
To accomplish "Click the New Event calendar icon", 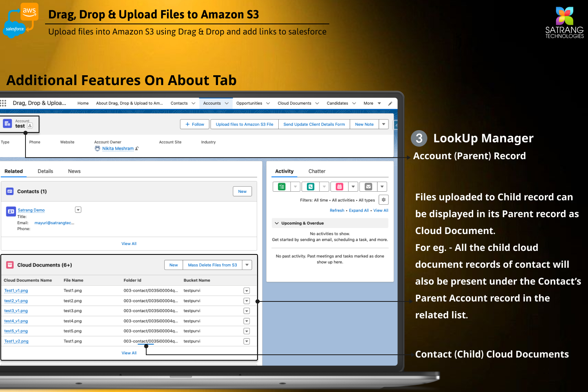I will click(x=339, y=187).
